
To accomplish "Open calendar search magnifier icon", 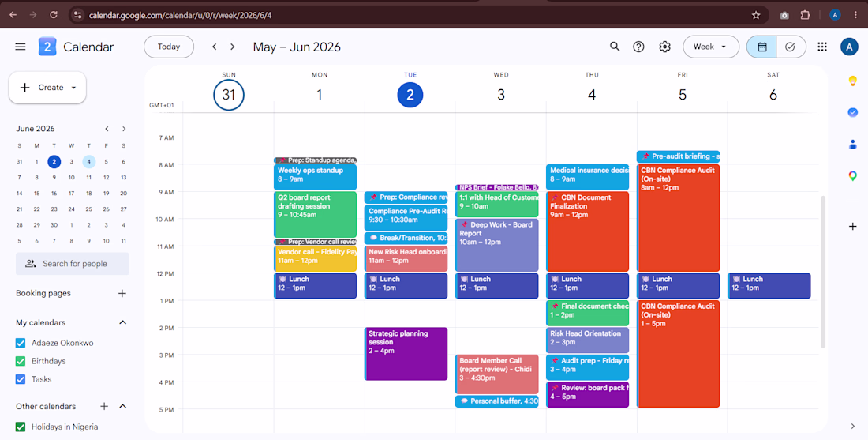I will 615,47.
